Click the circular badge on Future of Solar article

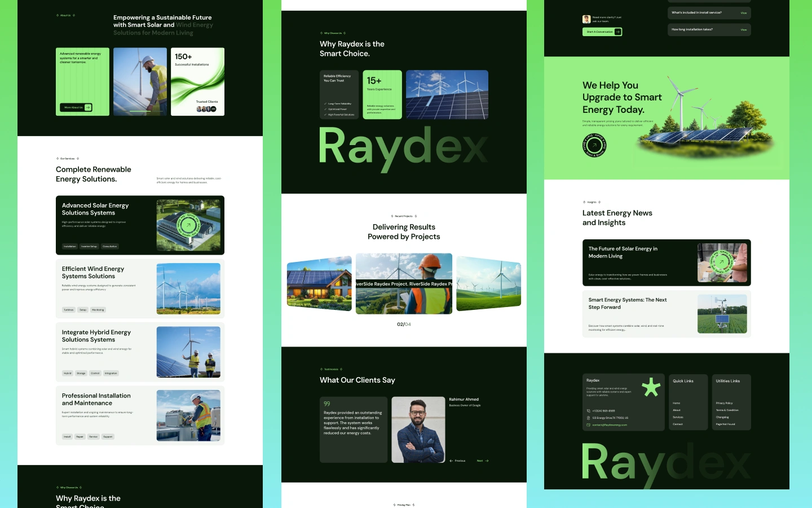tap(722, 262)
